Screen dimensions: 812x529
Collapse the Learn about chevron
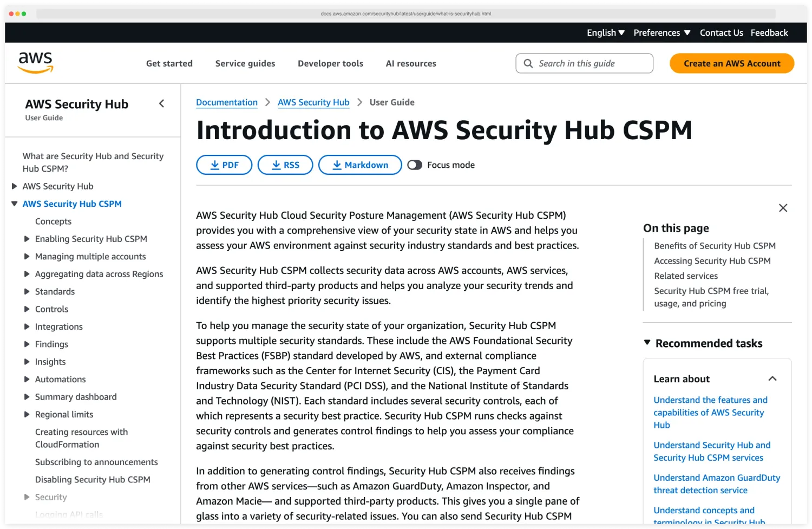point(772,379)
